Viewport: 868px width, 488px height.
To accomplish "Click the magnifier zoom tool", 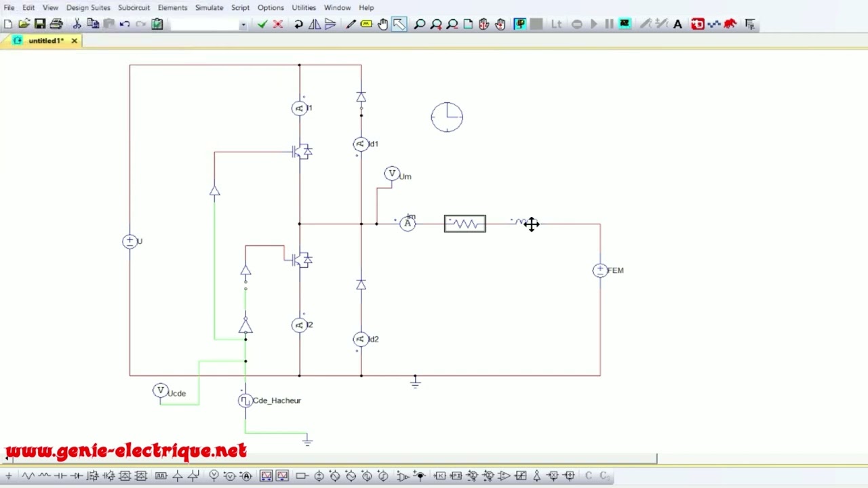I will coord(420,24).
